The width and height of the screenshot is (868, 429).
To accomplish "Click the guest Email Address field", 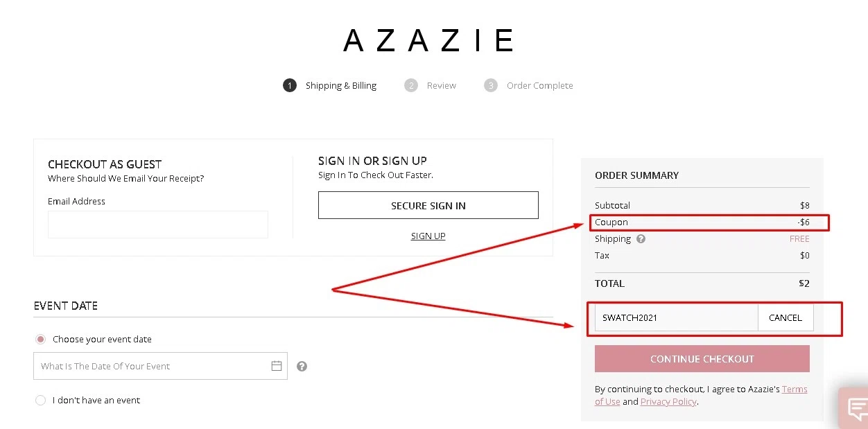I will click(x=157, y=225).
